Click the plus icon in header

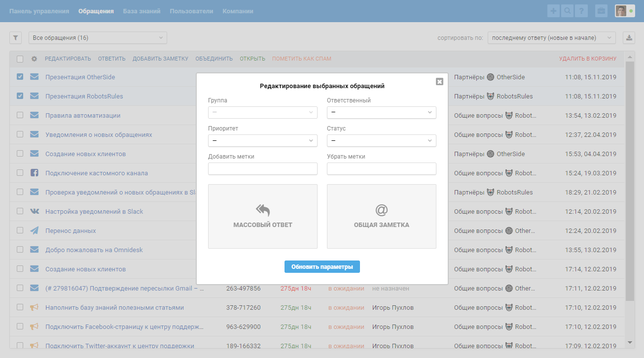pos(554,11)
